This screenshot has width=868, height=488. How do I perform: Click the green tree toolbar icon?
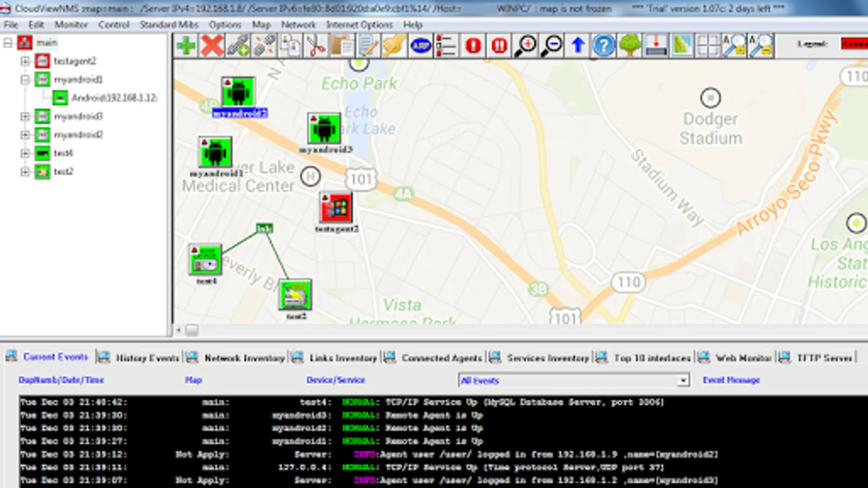pyautogui.click(x=630, y=46)
